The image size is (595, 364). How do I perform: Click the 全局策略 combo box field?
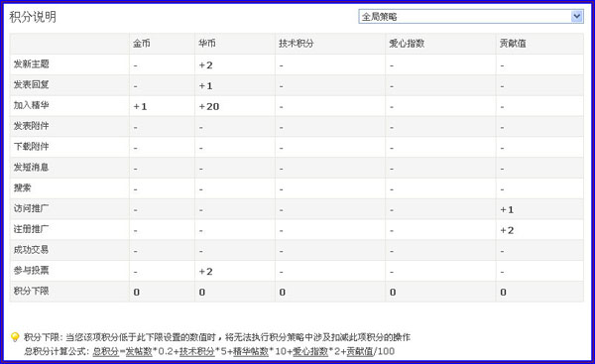click(x=471, y=16)
